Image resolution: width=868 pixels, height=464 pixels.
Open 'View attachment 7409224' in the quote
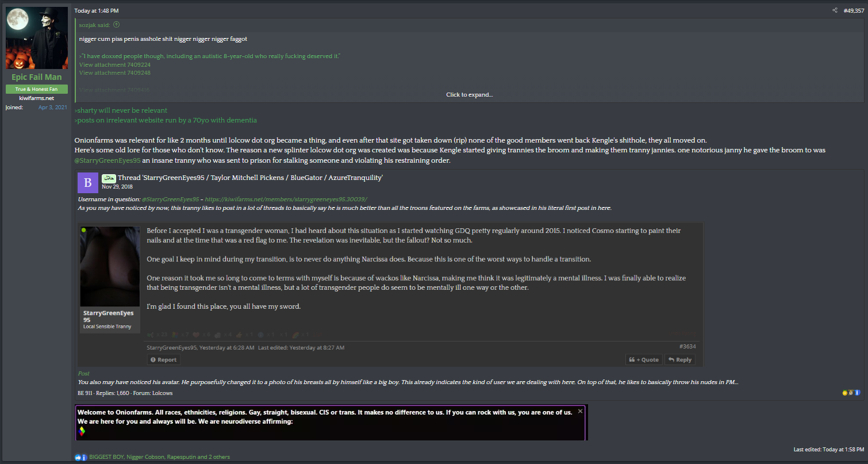pyautogui.click(x=115, y=65)
